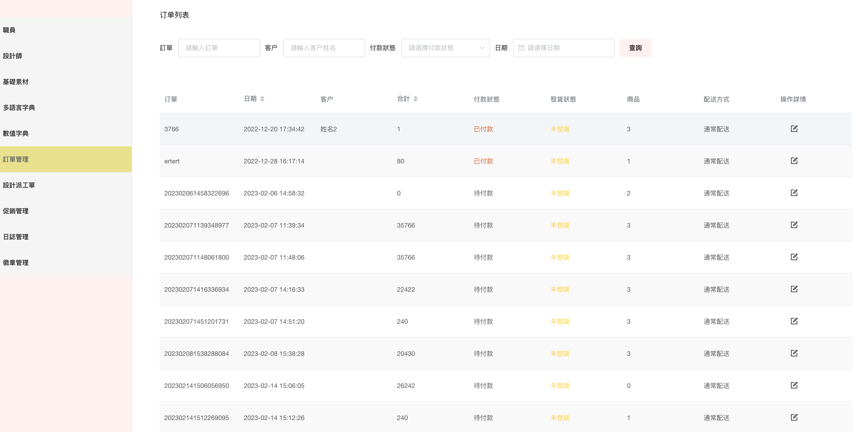The width and height of the screenshot is (868, 432).
Task: Click edit icon for order 202302141512269095
Action: 794,417
